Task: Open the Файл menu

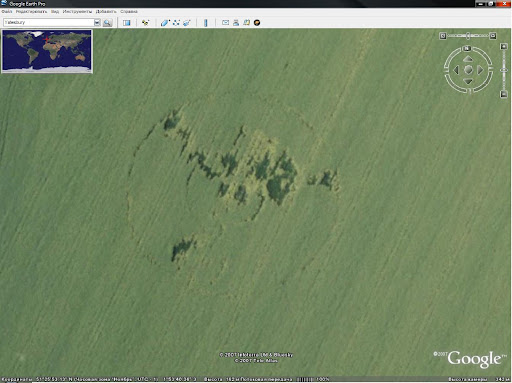Action: 7,12
